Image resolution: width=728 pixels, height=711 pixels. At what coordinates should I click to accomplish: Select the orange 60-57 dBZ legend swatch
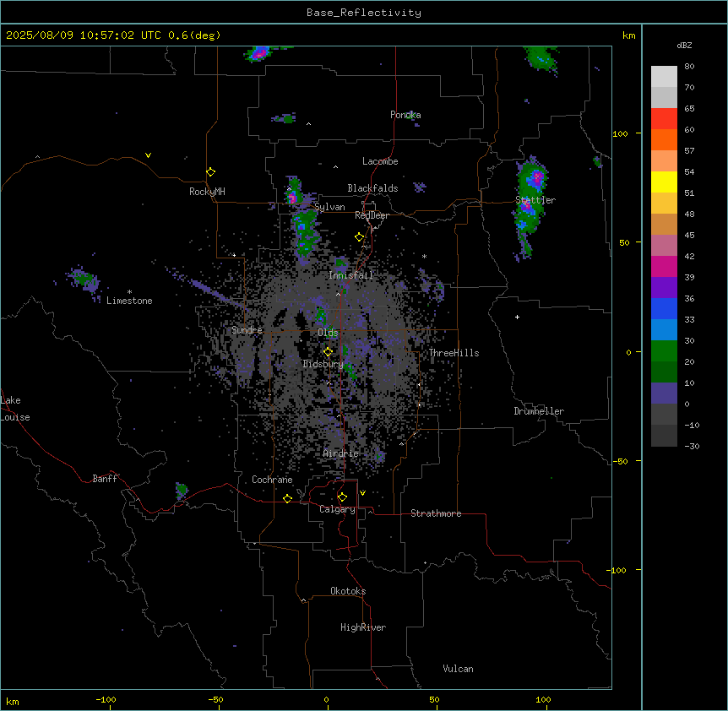pos(664,139)
